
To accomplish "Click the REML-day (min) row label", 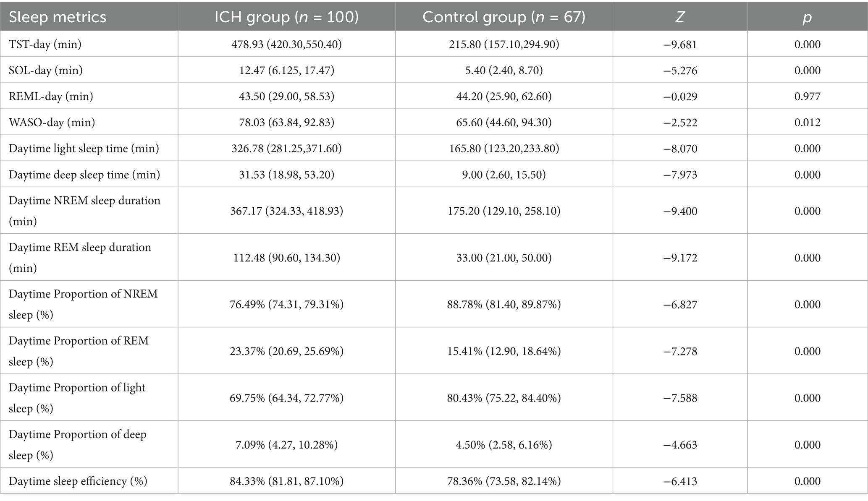I will pos(51,96).
